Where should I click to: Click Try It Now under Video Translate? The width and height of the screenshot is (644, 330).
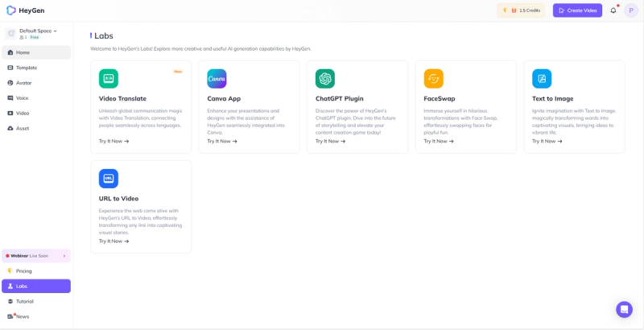[x=114, y=141]
